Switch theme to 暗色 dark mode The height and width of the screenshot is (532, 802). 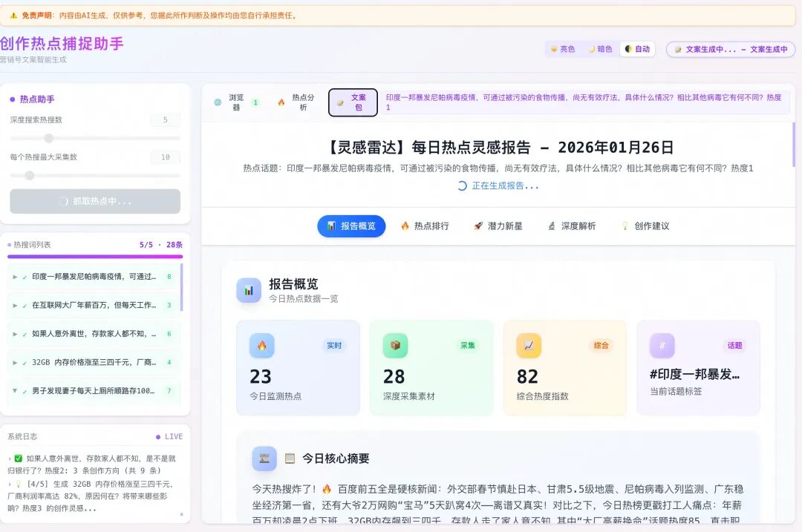598,49
